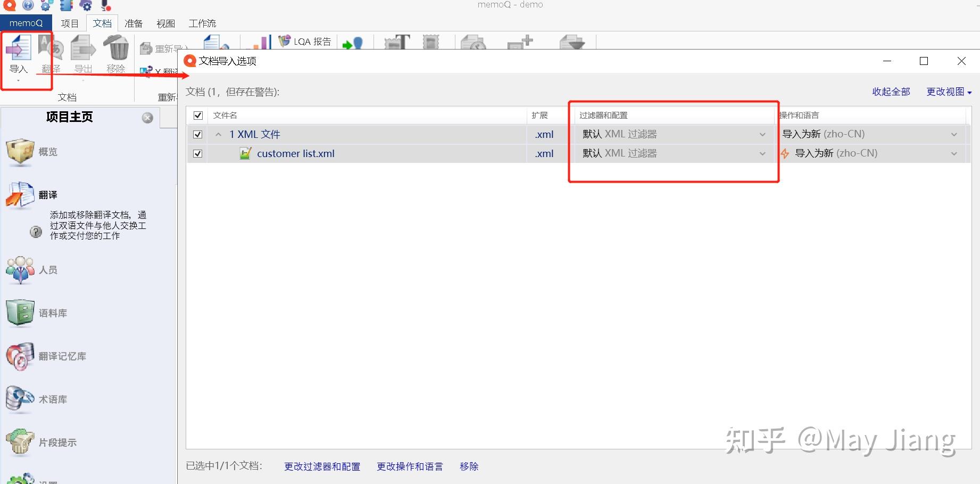Click the .xml extension cell for customer list.xml
The height and width of the screenshot is (484, 980).
pos(544,153)
